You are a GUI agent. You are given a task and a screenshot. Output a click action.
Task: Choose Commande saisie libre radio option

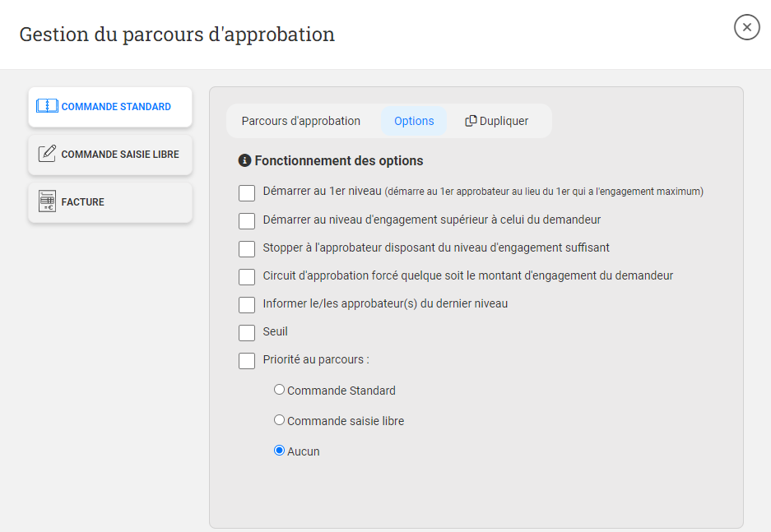coord(279,420)
